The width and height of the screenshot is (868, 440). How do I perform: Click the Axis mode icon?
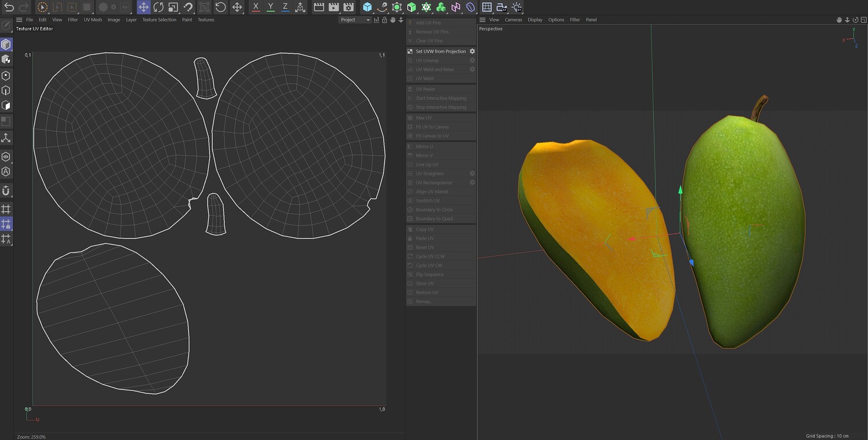coord(6,138)
